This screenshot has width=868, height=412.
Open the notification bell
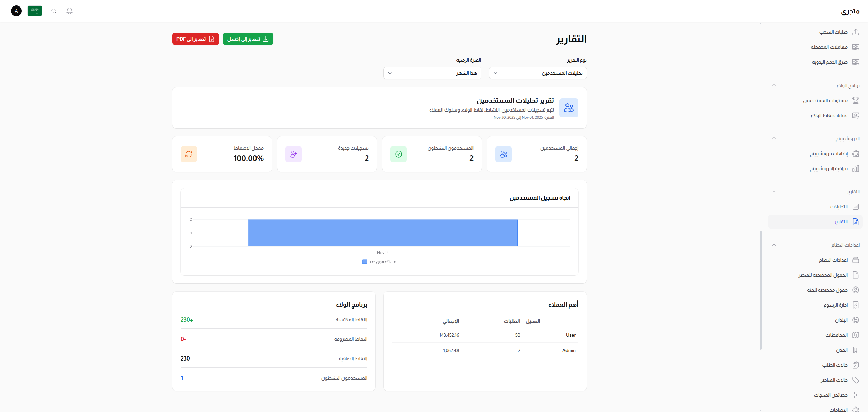point(69,11)
